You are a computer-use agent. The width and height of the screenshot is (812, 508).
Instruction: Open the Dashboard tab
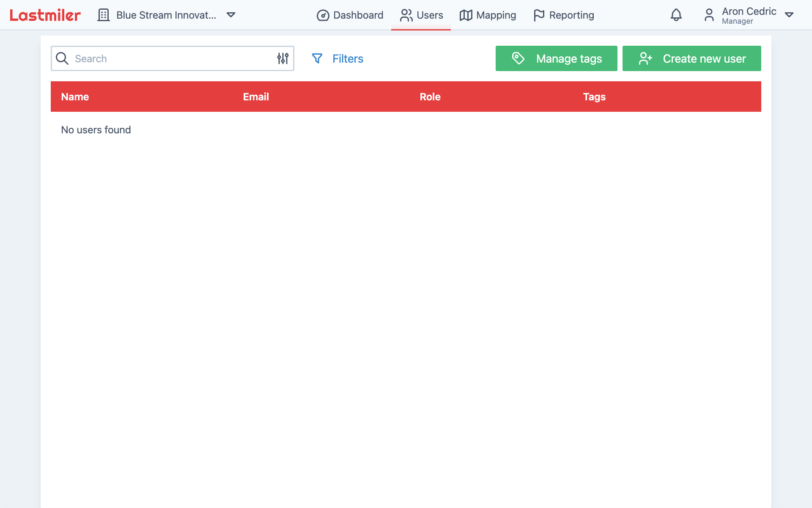tap(350, 15)
